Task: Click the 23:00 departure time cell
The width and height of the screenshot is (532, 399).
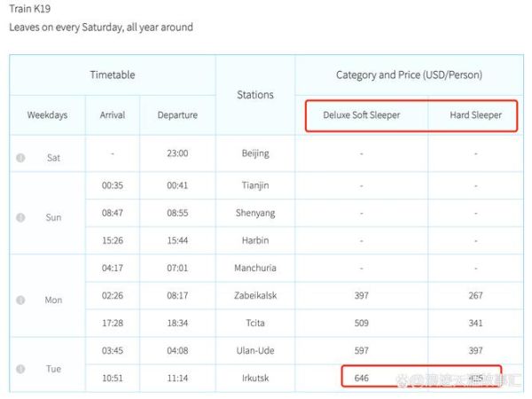Action: coord(177,153)
